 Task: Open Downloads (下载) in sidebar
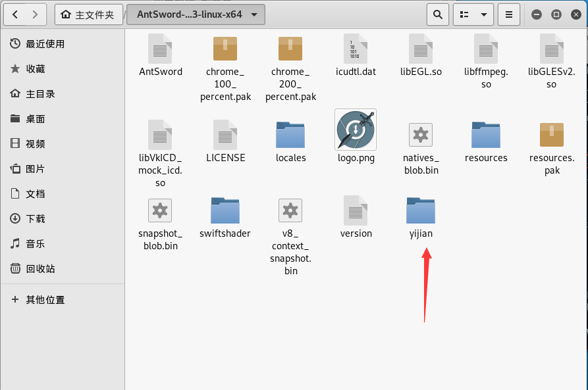63,219
